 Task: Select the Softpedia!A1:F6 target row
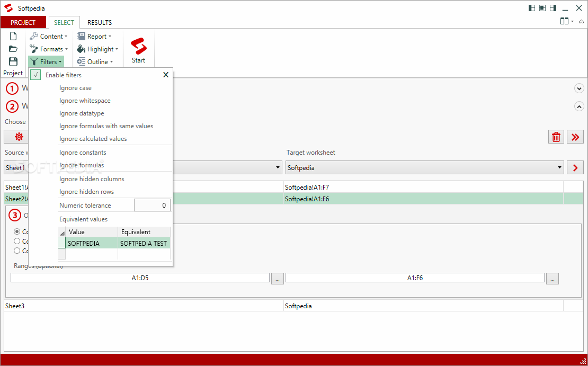[x=423, y=199]
